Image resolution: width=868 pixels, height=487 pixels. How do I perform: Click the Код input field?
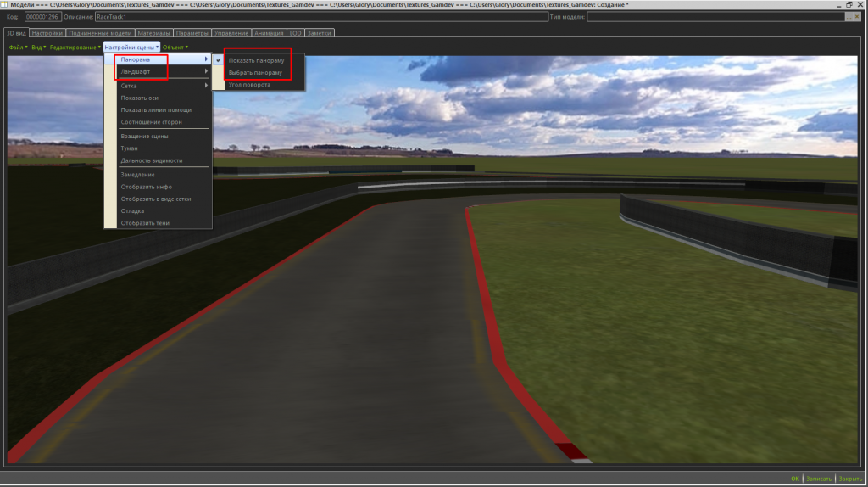[42, 17]
